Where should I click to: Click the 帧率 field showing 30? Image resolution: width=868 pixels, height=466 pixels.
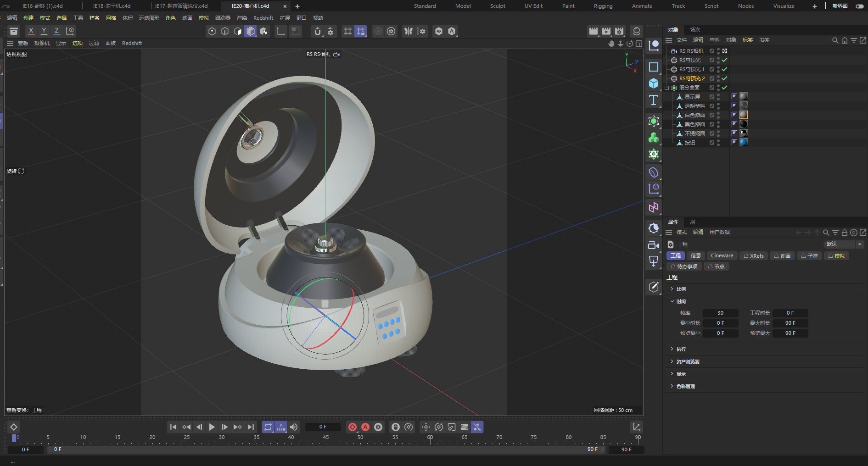point(720,313)
